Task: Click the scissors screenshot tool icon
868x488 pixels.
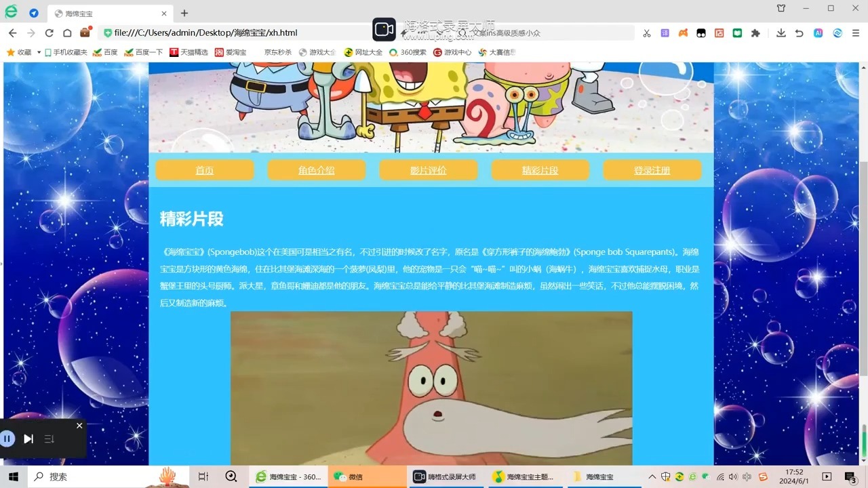Action: 648,33
